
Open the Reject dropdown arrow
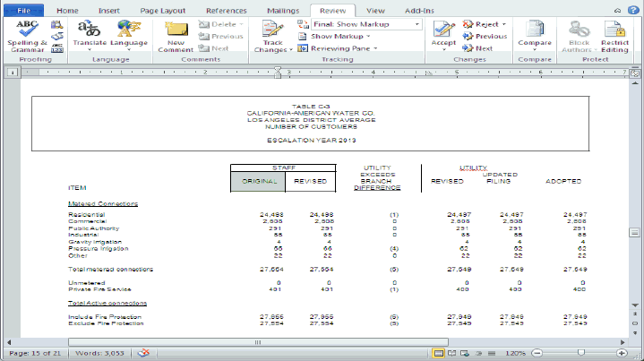tap(504, 24)
